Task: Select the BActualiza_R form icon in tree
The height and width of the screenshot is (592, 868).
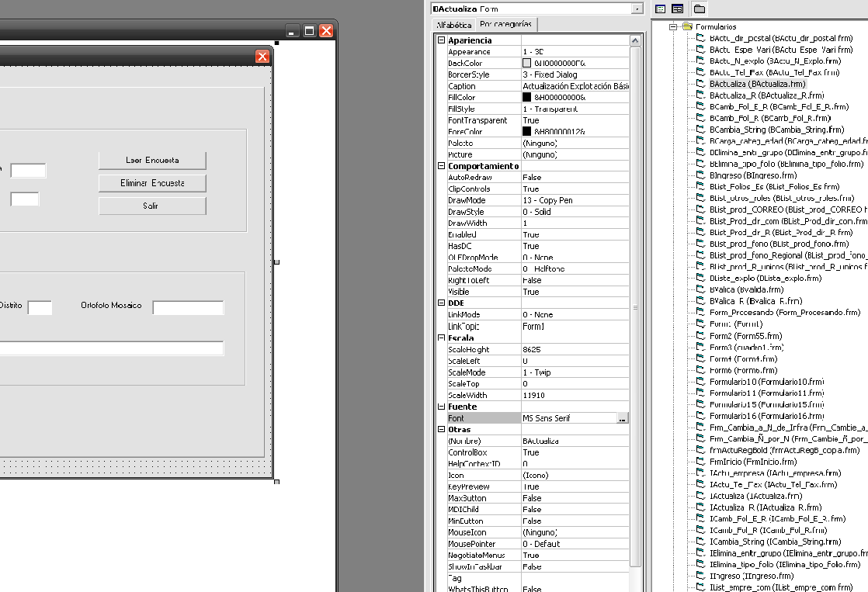Action: [700, 95]
